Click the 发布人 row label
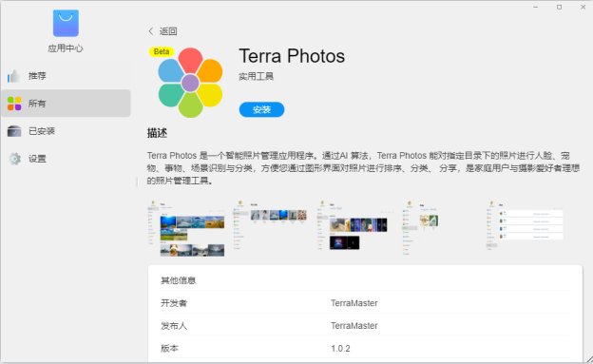The image size is (593, 364). [174, 326]
